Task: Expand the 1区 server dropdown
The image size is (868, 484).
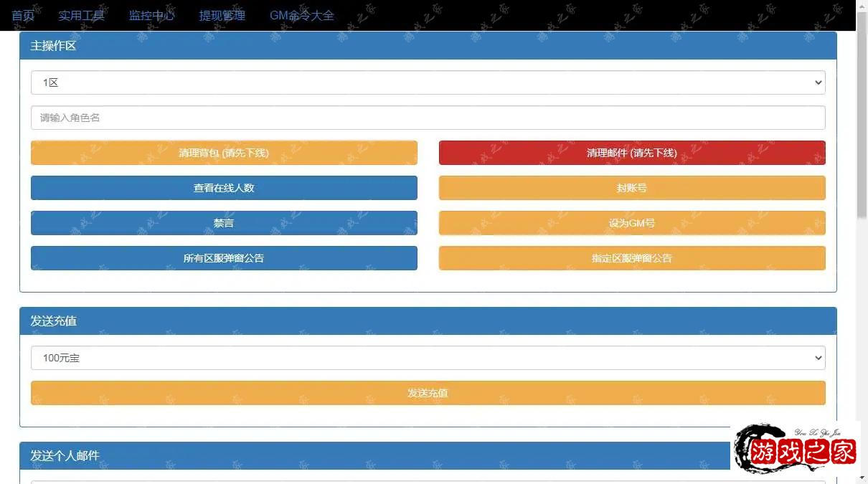Action: (428, 82)
